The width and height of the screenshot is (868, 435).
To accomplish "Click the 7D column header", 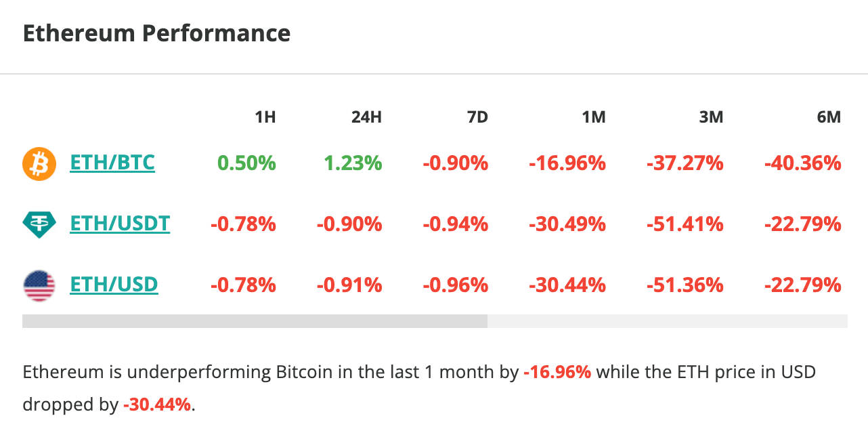I will tap(477, 117).
